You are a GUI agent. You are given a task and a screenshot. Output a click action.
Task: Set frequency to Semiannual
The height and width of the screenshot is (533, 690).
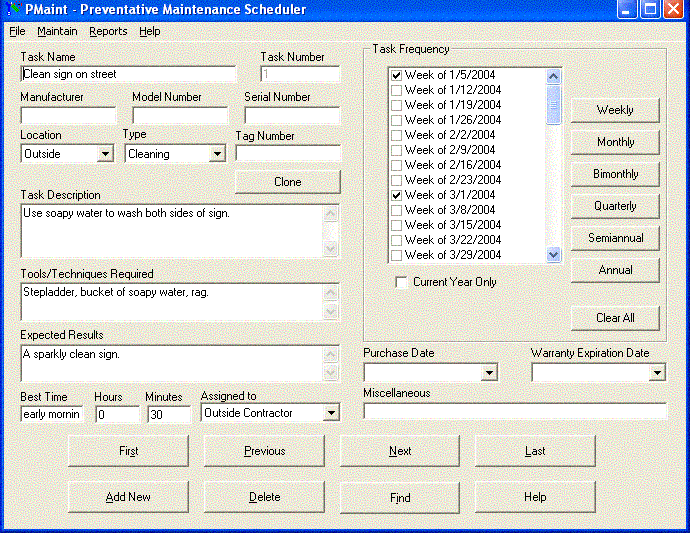click(615, 238)
